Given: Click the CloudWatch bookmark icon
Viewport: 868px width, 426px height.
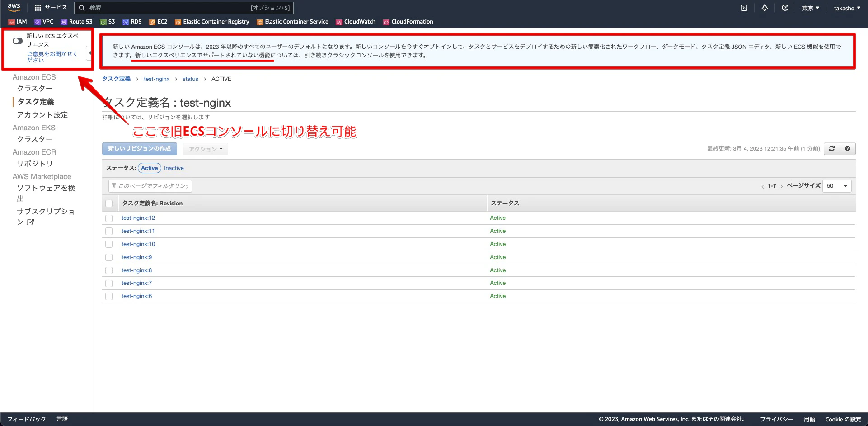Looking at the screenshot, I should (339, 22).
